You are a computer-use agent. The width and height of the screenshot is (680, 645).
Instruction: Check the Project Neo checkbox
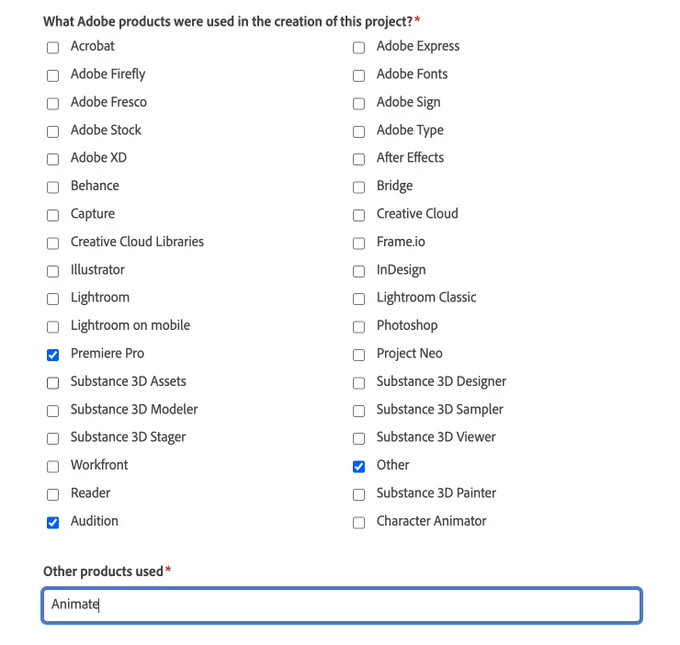[359, 355]
